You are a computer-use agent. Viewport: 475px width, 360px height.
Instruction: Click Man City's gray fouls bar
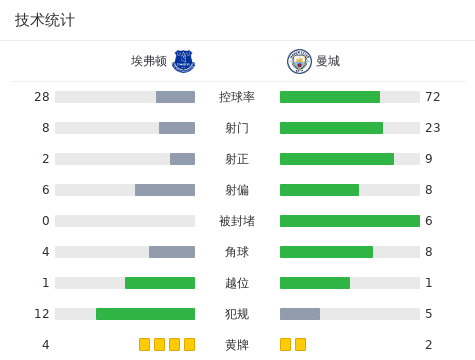click(300, 314)
